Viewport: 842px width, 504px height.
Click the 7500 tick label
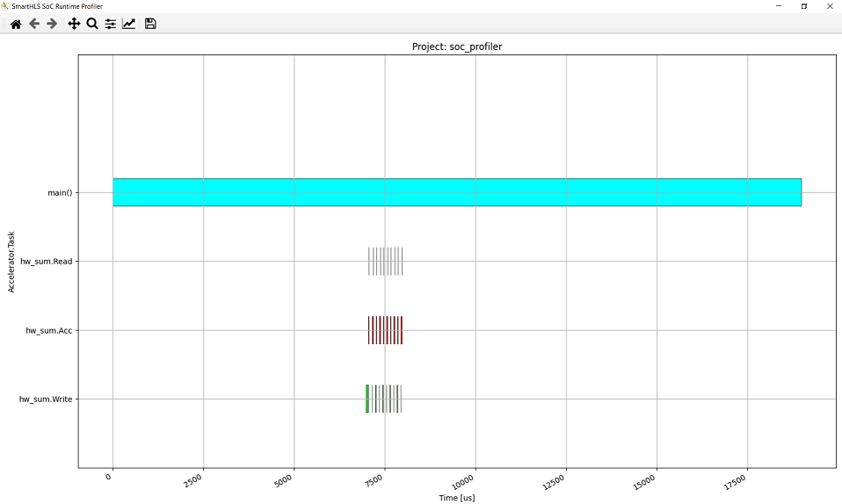[374, 481]
